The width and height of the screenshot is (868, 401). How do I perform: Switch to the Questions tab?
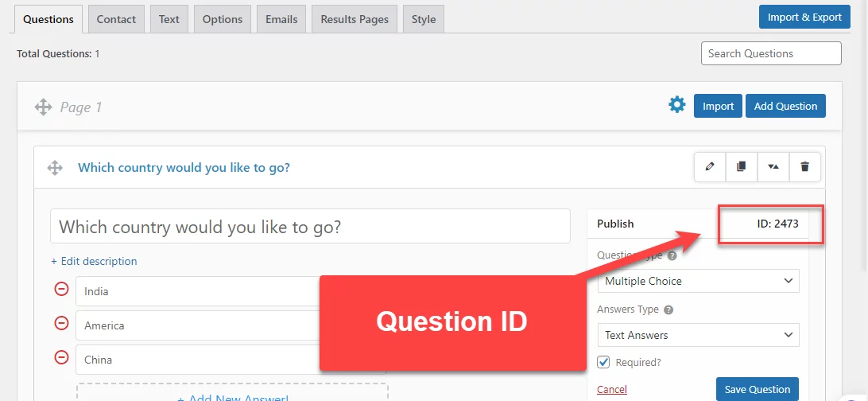pos(48,19)
